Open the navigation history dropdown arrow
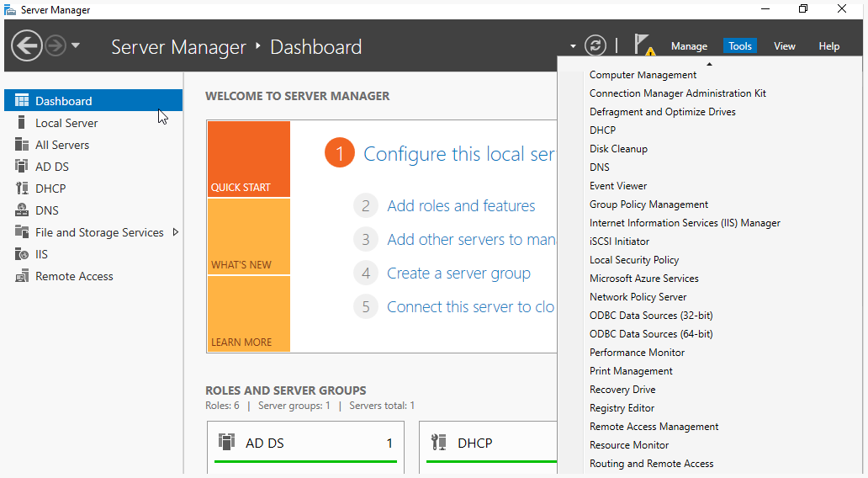 (x=76, y=45)
